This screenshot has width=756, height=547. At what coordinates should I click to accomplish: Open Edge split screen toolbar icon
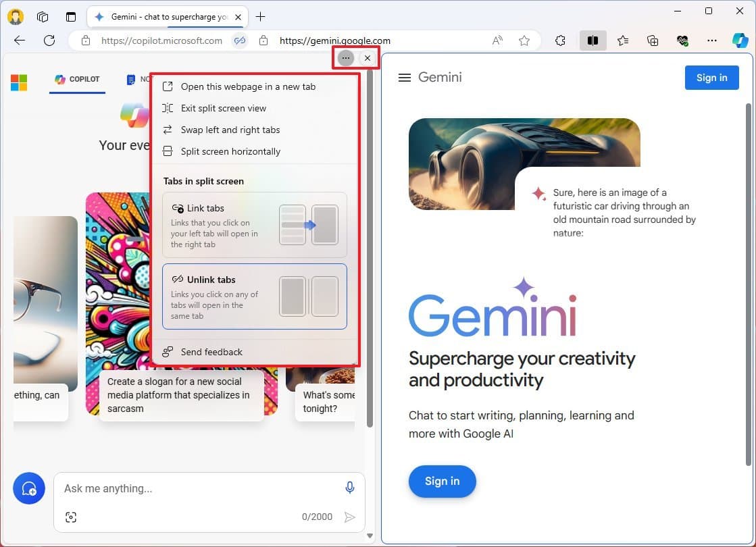[x=593, y=41]
